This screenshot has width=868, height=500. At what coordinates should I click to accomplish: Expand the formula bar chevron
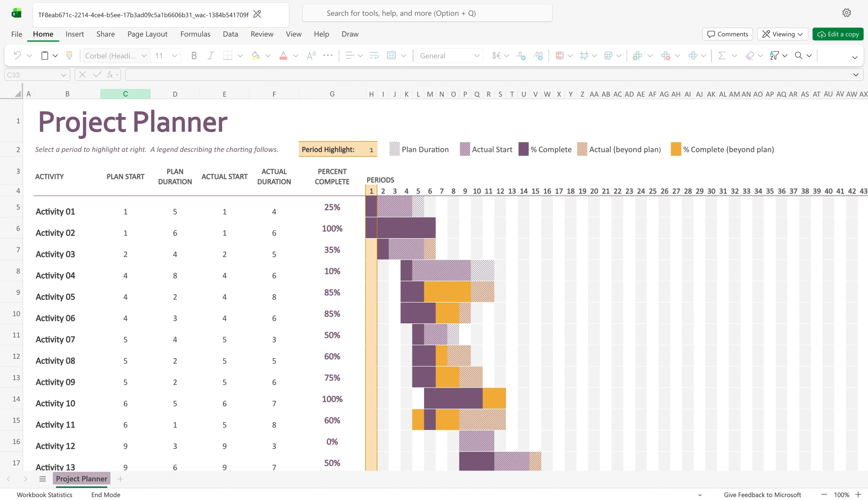tap(856, 75)
